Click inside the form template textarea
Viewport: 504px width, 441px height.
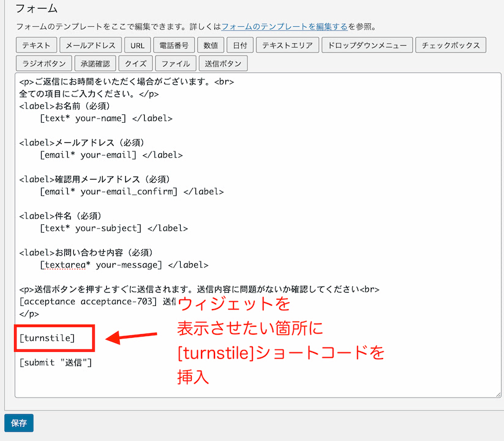click(258, 235)
